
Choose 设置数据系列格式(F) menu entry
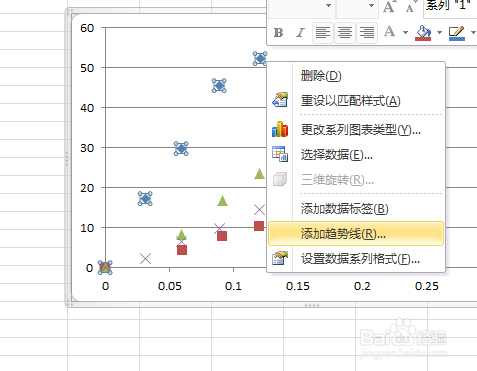[356, 259]
